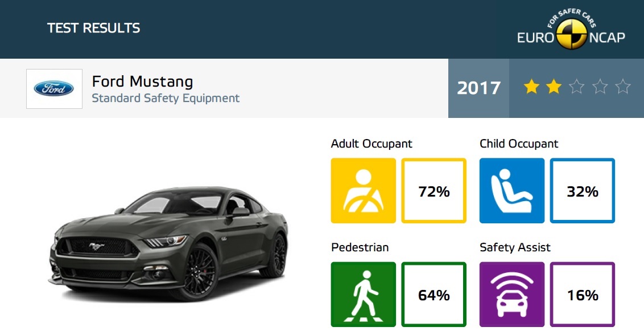
Task: Click the Ford Mustang title text
Action: tap(143, 81)
